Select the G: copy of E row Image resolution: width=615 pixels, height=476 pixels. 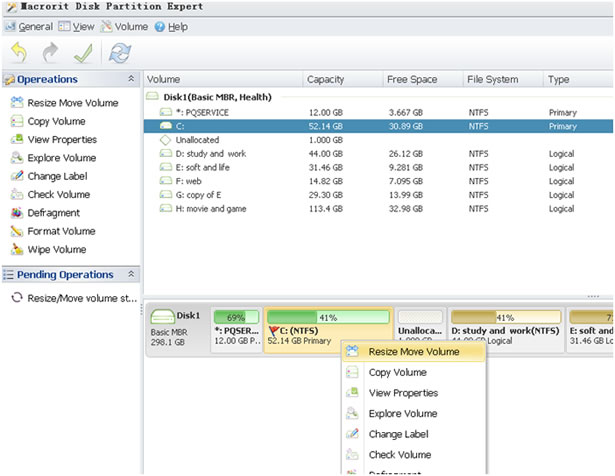pos(378,195)
